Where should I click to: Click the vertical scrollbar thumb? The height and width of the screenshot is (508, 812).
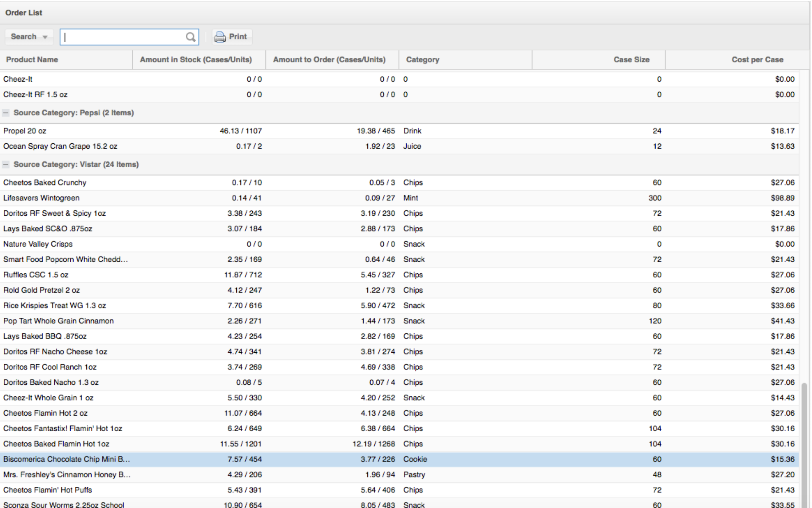pyautogui.click(x=805, y=445)
